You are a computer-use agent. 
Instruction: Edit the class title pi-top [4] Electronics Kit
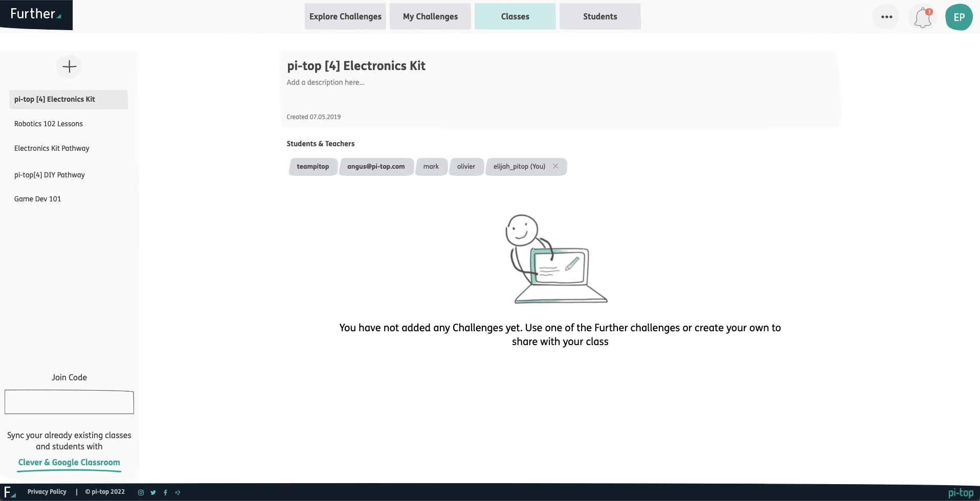pos(356,65)
